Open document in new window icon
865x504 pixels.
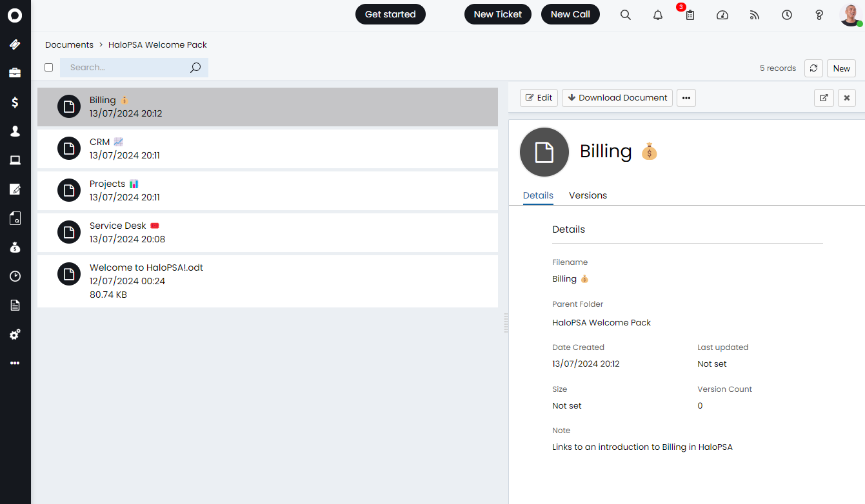824,98
